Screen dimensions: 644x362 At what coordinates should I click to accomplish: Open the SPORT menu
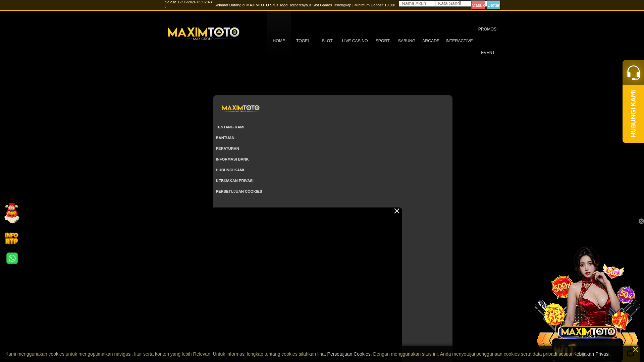tap(382, 41)
